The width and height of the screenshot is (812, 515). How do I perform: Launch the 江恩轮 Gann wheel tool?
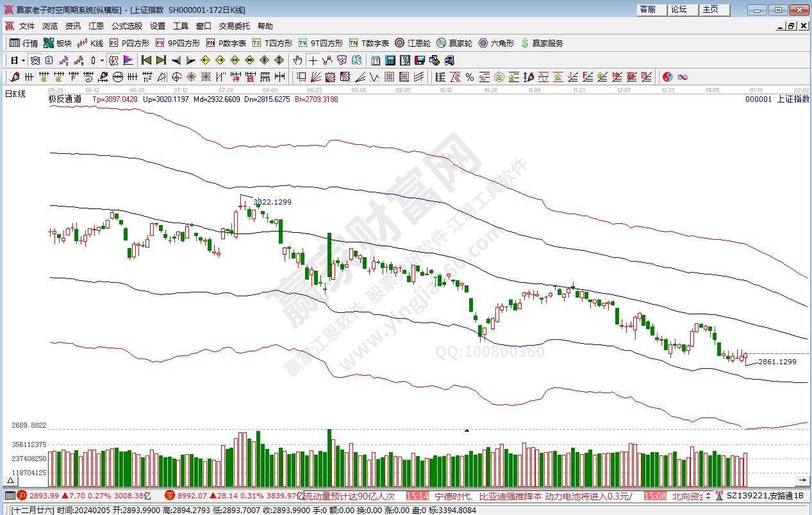pos(412,44)
